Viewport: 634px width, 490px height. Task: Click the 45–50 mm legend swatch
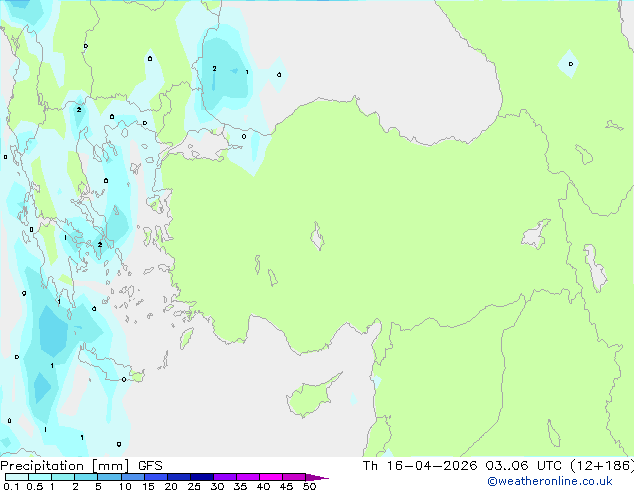tap(294, 477)
